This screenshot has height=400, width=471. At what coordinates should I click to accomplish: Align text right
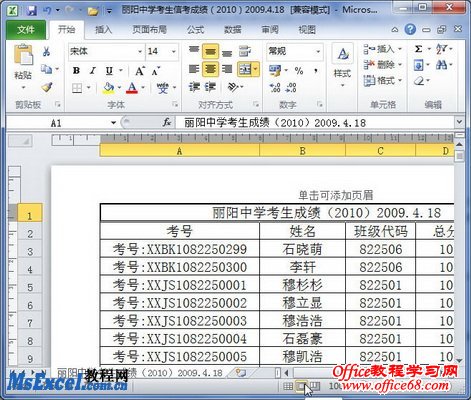pos(227,69)
